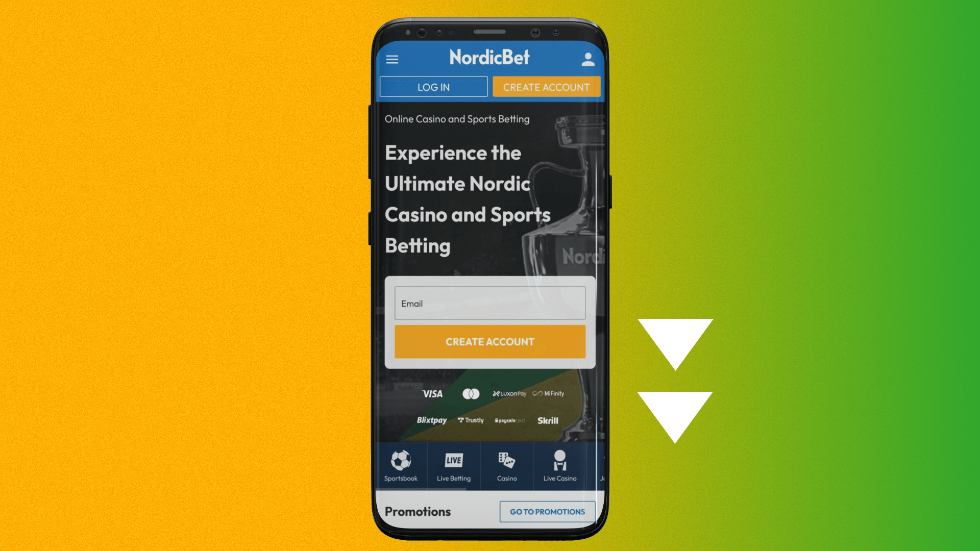The height and width of the screenshot is (551, 980).
Task: Toggle the MiFinity payment option
Action: point(547,393)
